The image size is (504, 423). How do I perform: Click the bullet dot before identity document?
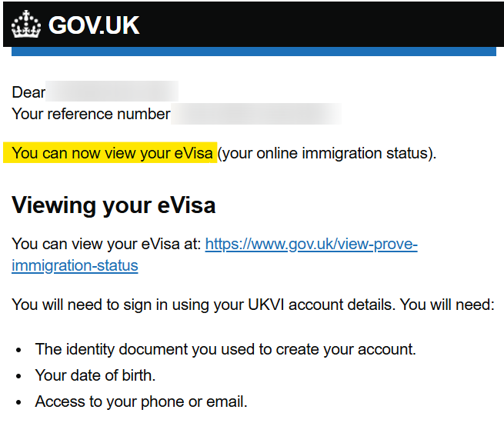click(18, 350)
